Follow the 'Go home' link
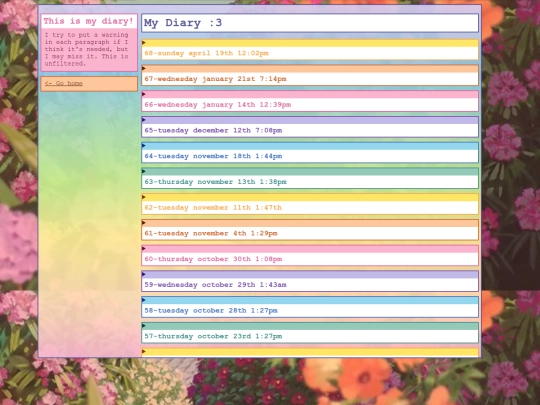540x405 pixels. click(64, 83)
